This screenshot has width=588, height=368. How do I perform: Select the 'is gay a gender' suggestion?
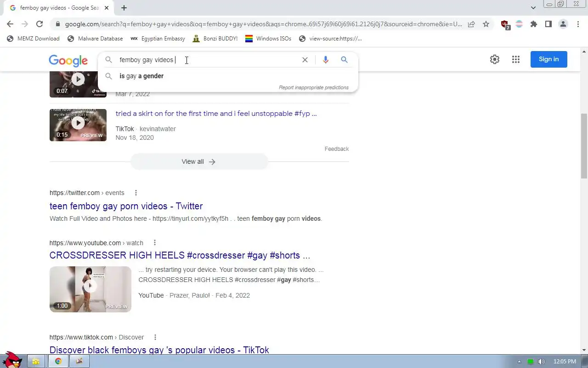click(x=141, y=76)
